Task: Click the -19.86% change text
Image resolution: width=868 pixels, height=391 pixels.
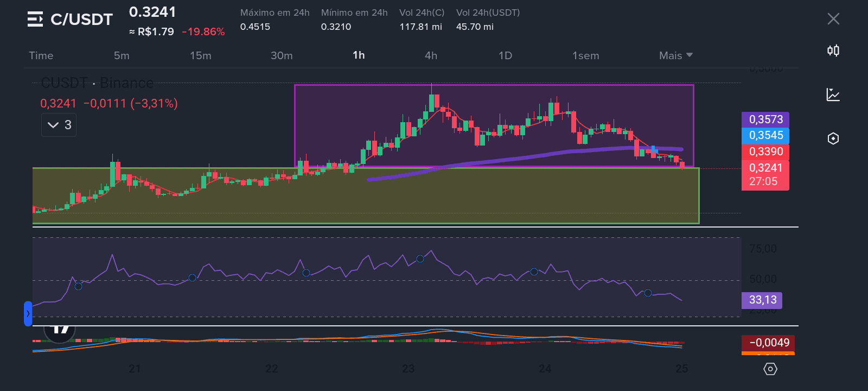Action: (203, 31)
